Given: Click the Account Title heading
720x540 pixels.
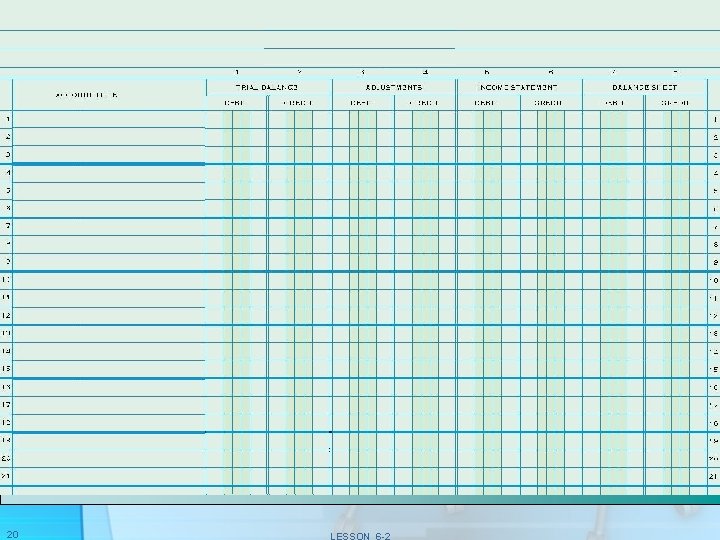Looking at the screenshot, I should (x=86, y=95).
